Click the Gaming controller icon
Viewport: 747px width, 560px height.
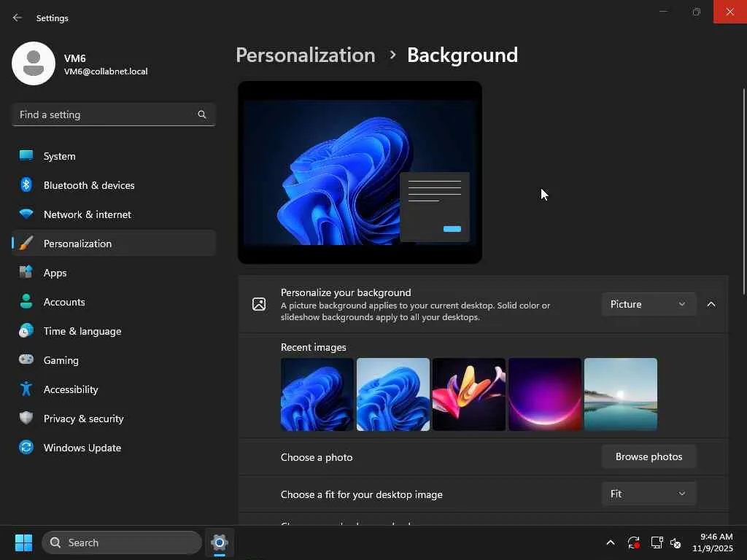pyautogui.click(x=26, y=359)
